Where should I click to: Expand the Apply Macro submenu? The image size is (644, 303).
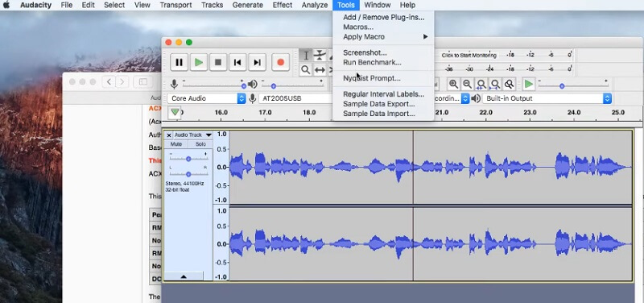(x=383, y=36)
